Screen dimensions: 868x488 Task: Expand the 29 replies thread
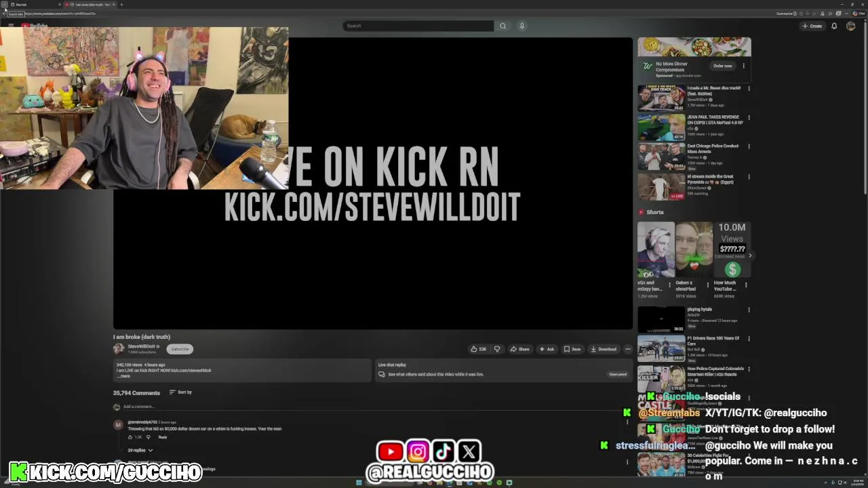point(140,450)
